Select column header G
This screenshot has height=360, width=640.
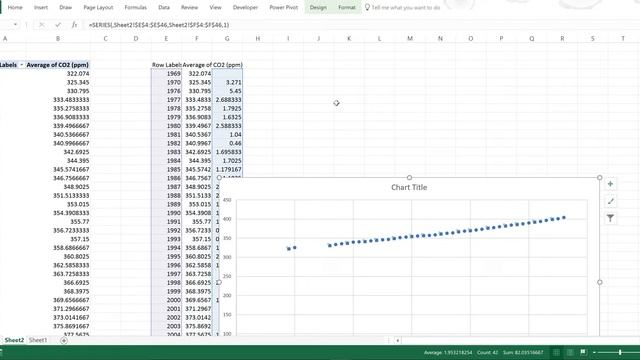point(227,38)
